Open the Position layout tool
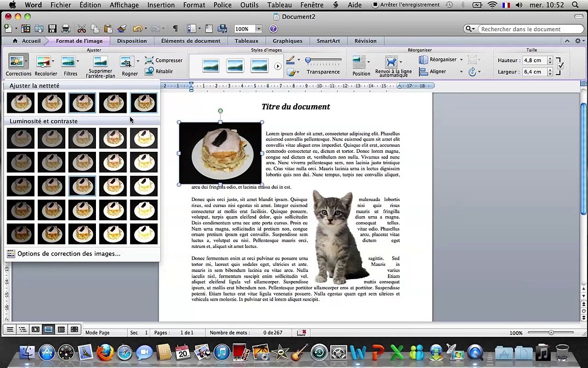Image resolution: width=588 pixels, height=368 pixels. [361, 65]
